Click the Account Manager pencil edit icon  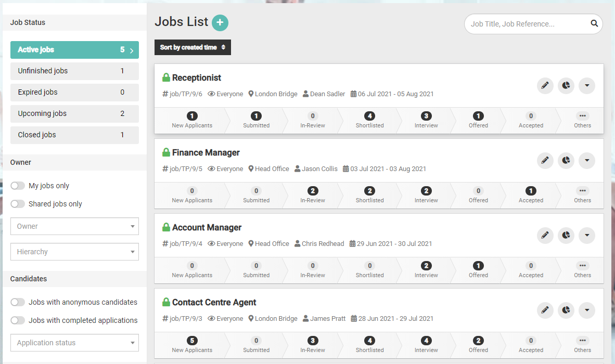(545, 236)
